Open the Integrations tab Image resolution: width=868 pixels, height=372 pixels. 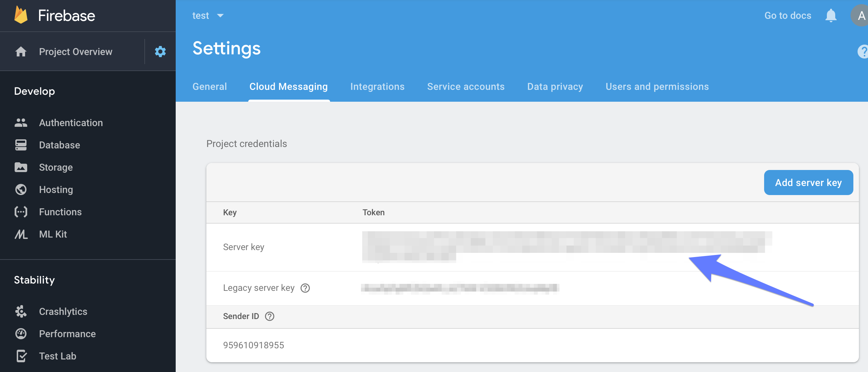coord(378,86)
